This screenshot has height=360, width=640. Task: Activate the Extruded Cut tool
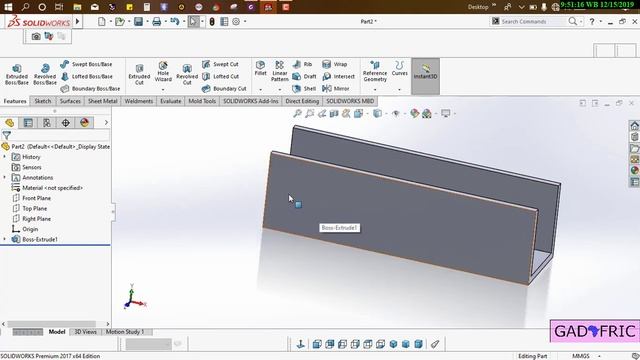click(139, 74)
